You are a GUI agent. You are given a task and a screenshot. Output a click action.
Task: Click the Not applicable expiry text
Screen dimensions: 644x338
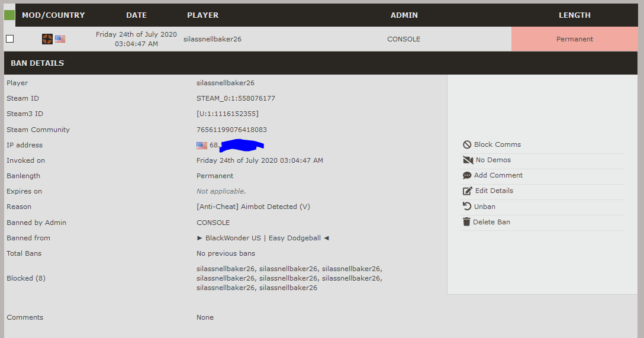pos(221,191)
